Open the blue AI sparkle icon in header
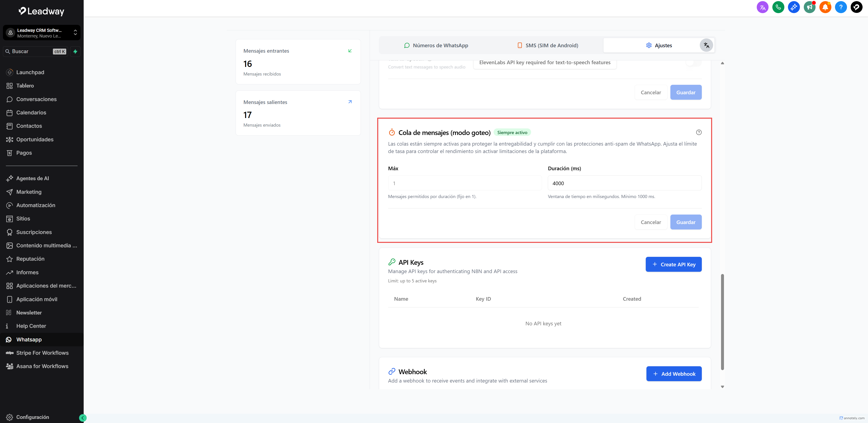This screenshot has width=868, height=423. [794, 7]
